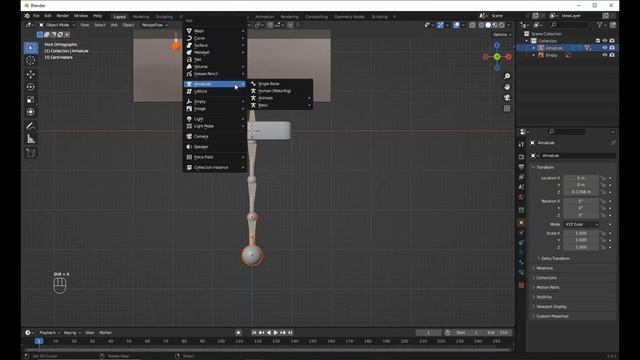Select the Transform tool
Screen dimensions: 640x360
(31, 112)
